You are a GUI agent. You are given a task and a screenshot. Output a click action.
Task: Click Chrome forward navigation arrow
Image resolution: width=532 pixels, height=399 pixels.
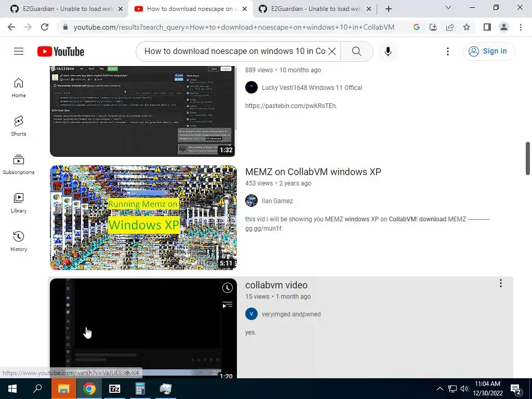[28, 27]
